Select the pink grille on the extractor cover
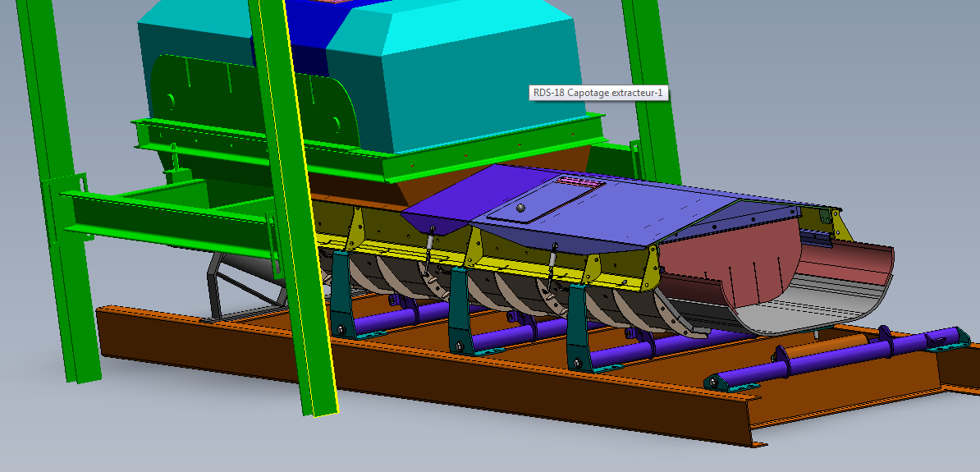This screenshot has height=472, width=980. tap(581, 181)
